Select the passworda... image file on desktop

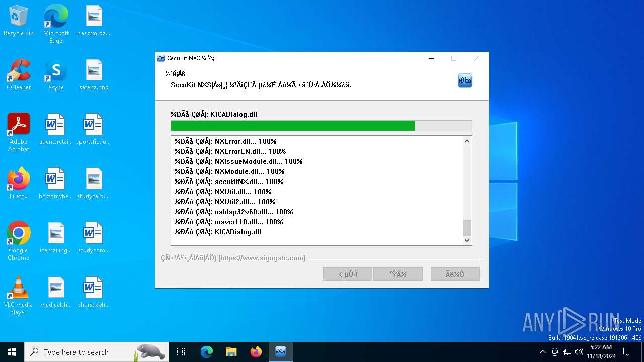click(x=94, y=21)
